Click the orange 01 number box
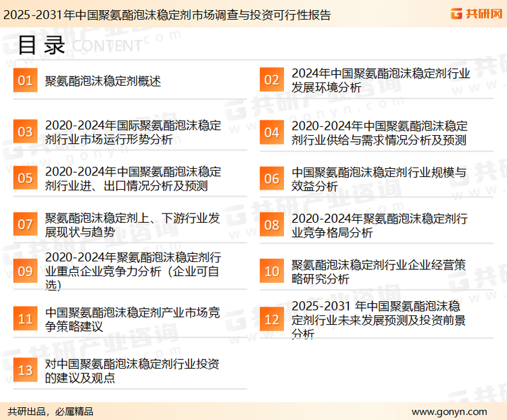Image resolution: width=507 pixels, height=420 pixels. (x=25, y=80)
